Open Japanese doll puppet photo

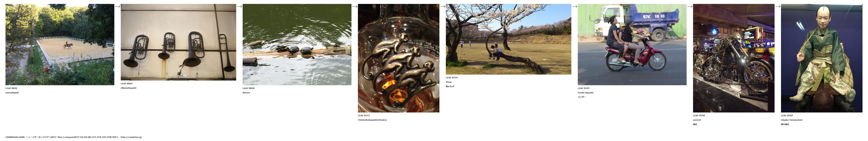[822, 58]
